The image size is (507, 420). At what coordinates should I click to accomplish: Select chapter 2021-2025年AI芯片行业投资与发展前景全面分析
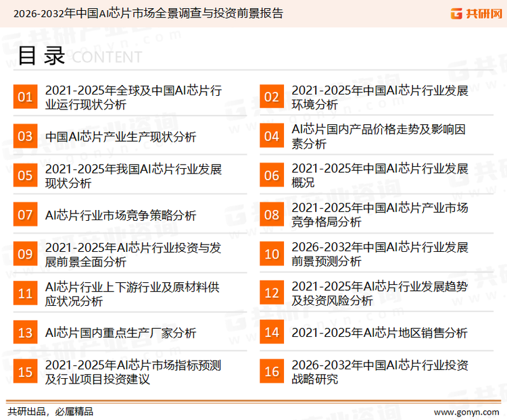(133, 255)
